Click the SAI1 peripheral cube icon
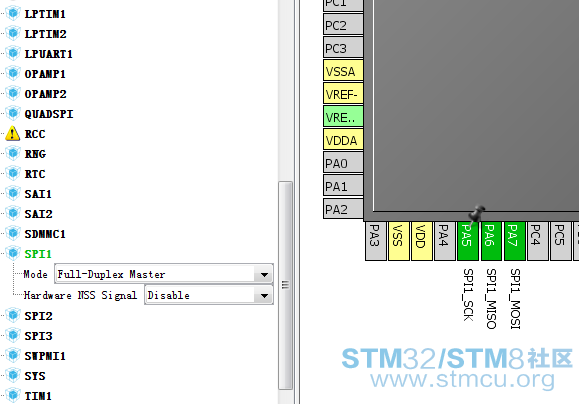This screenshot has width=579, height=404. coord(13,193)
